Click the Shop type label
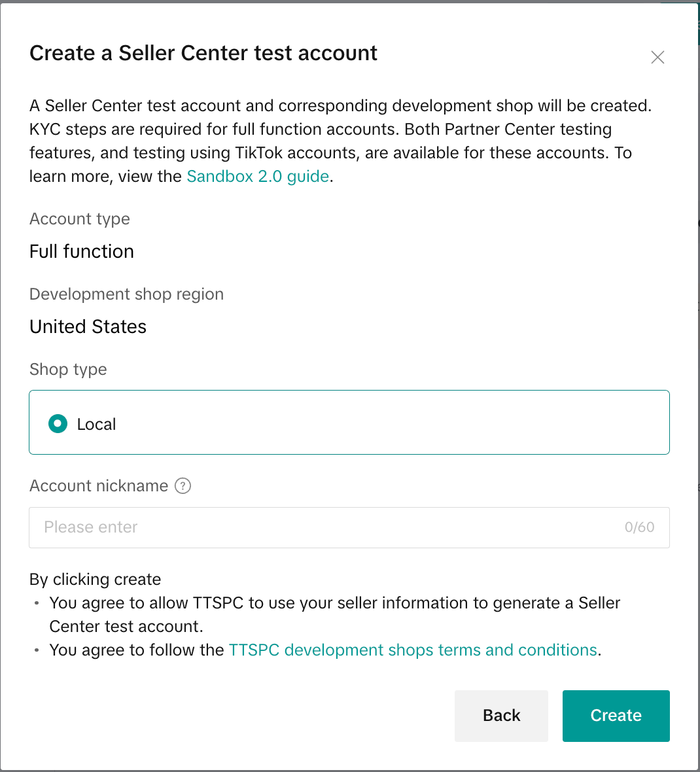Viewport: 700px width, 772px height. click(68, 369)
